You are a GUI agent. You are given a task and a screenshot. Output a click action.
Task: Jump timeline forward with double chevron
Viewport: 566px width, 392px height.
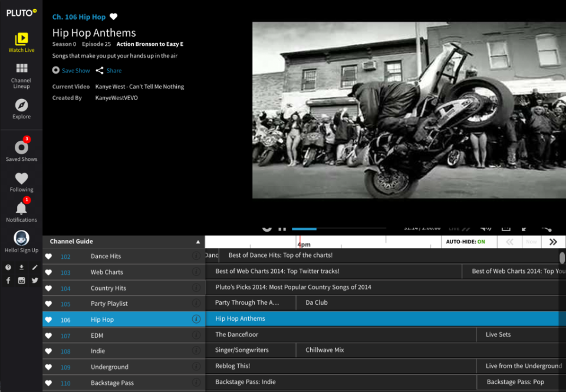[x=553, y=242]
